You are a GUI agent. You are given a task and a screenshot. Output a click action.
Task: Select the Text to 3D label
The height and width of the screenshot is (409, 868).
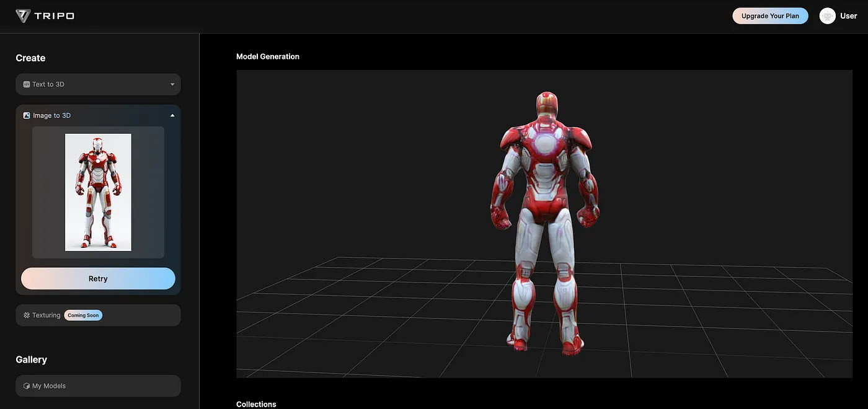(x=48, y=84)
